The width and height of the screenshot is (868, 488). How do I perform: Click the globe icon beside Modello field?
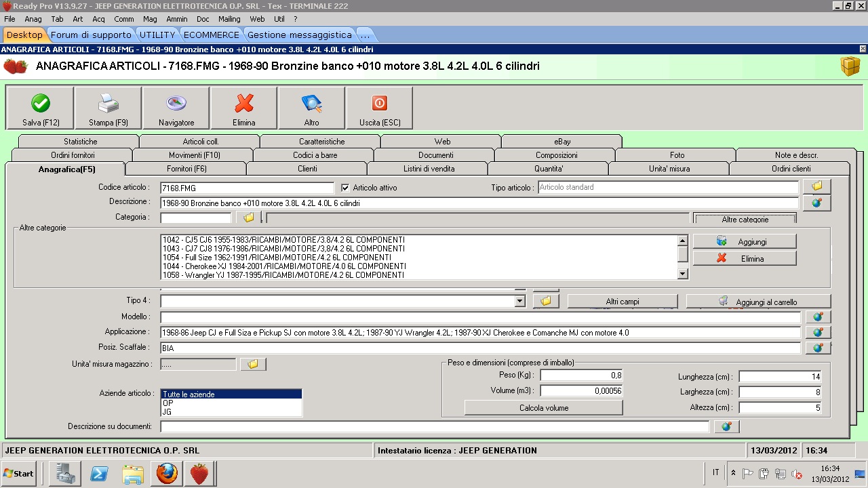818,317
